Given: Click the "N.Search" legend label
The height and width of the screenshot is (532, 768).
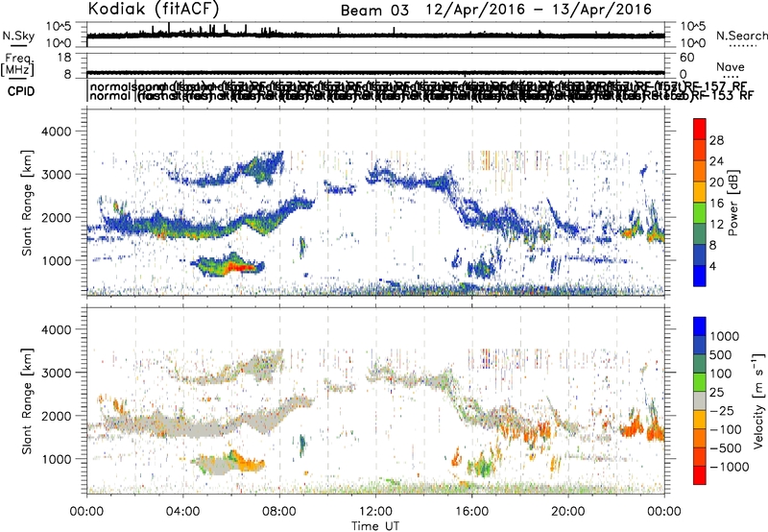Looking at the screenshot, I should point(741,36).
